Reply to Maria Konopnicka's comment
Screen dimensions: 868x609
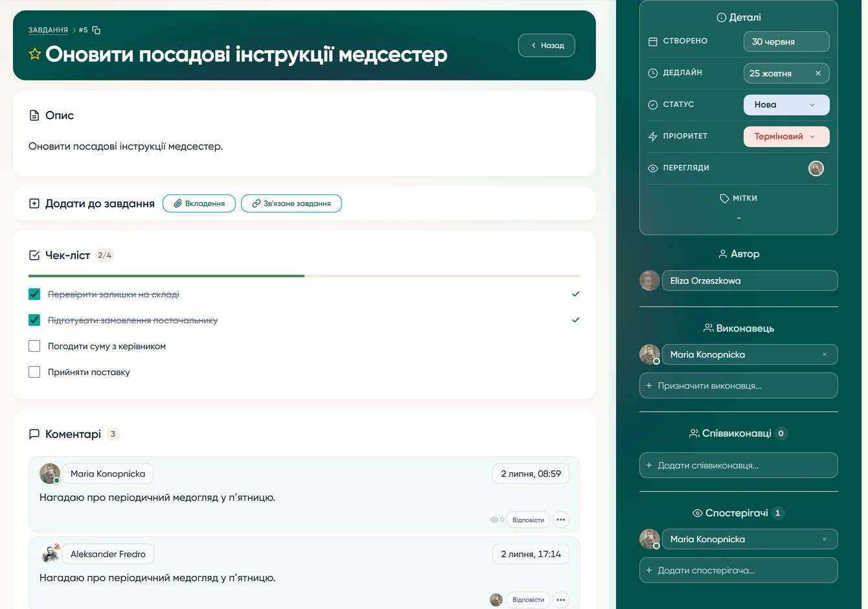coord(528,520)
